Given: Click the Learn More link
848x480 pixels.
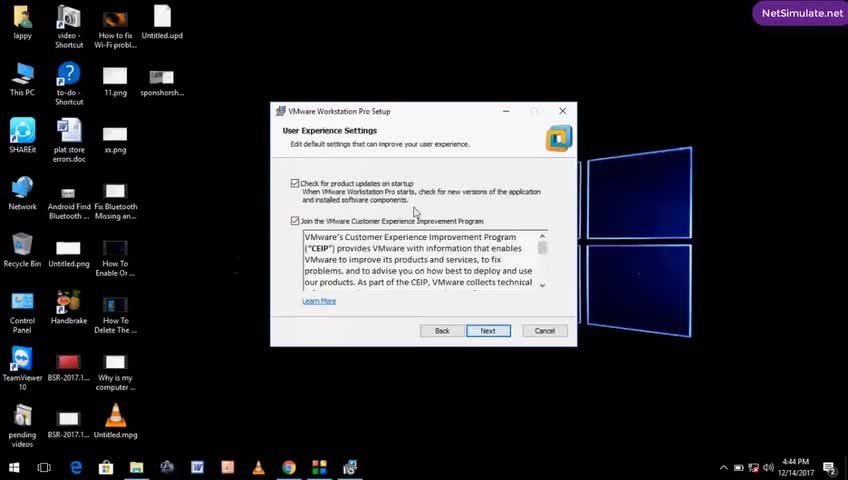Looking at the screenshot, I should point(319,301).
